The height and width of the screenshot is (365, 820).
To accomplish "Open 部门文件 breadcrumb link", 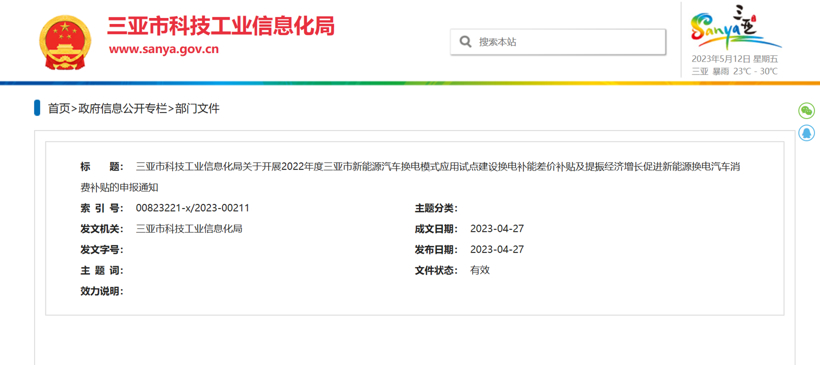I will tap(197, 108).
